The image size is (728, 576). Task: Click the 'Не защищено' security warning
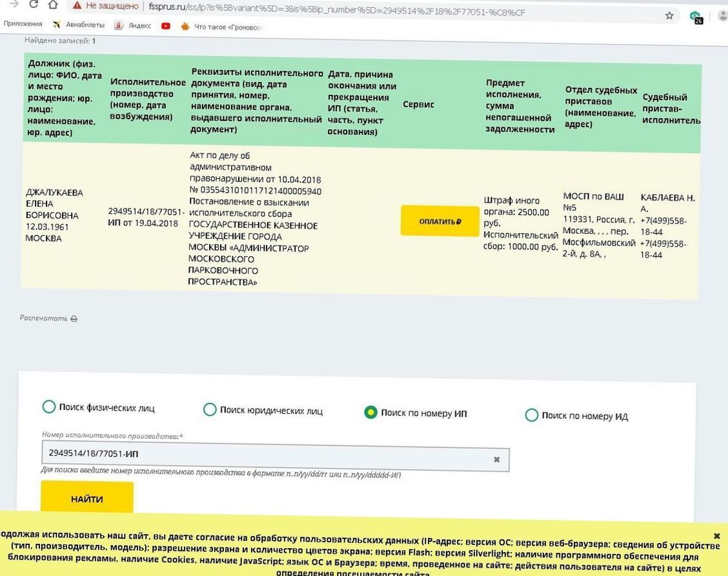(x=106, y=6)
